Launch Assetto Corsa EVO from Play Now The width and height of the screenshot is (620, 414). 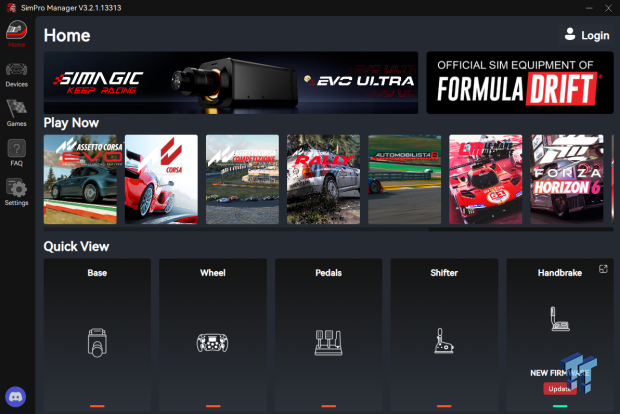[x=80, y=180]
